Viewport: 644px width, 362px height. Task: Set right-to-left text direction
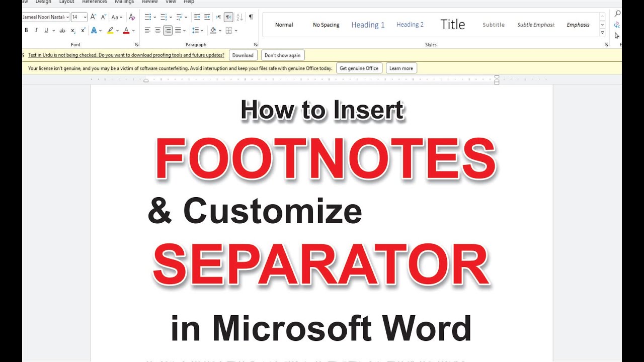tap(228, 17)
